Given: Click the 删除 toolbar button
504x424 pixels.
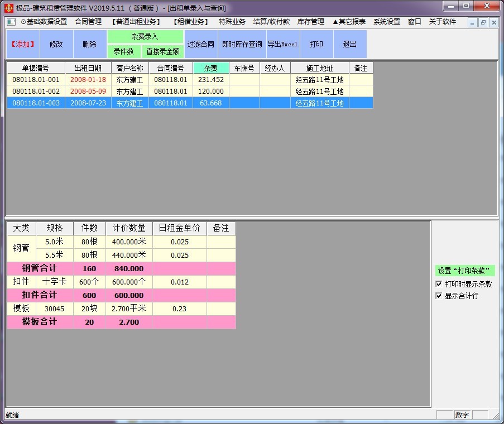Looking at the screenshot, I should [x=89, y=44].
